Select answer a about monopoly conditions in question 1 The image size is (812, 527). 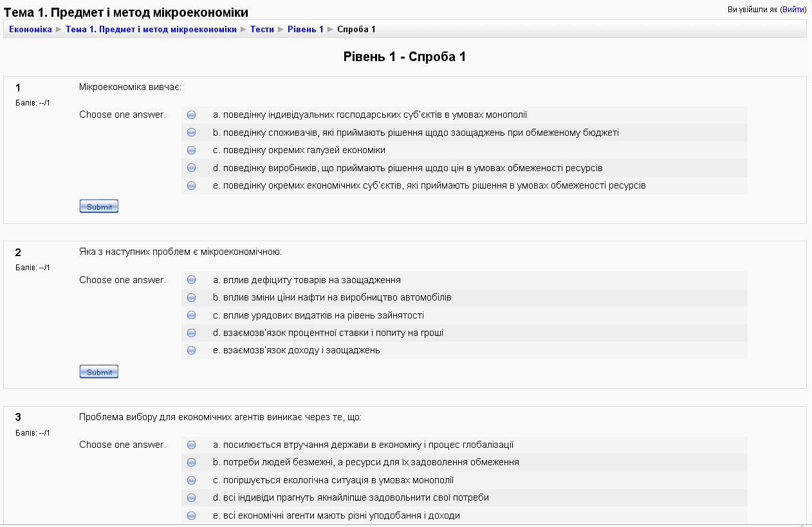click(x=191, y=115)
